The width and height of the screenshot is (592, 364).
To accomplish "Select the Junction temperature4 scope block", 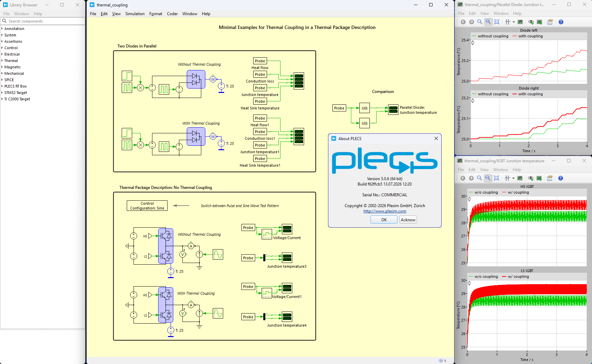I will pos(287,317).
